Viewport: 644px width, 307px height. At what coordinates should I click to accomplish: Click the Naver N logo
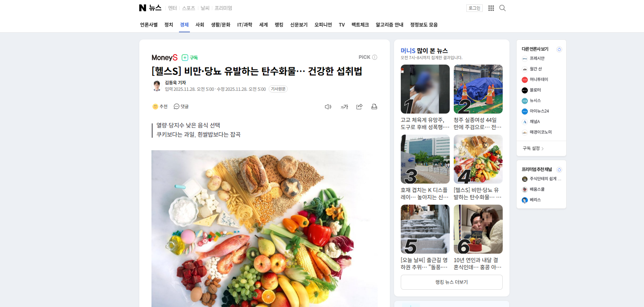pos(143,8)
